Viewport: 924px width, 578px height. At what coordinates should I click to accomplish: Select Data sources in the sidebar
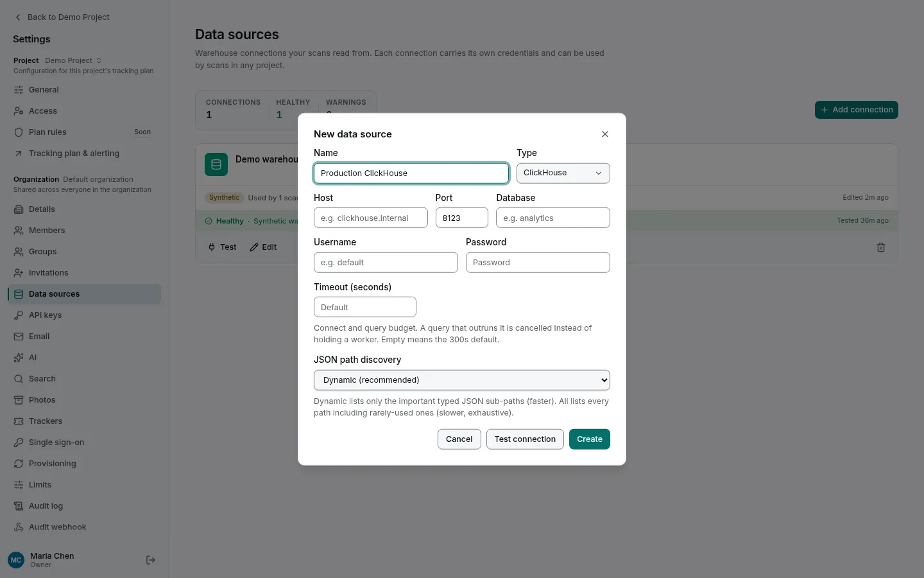(x=84, y=294)
